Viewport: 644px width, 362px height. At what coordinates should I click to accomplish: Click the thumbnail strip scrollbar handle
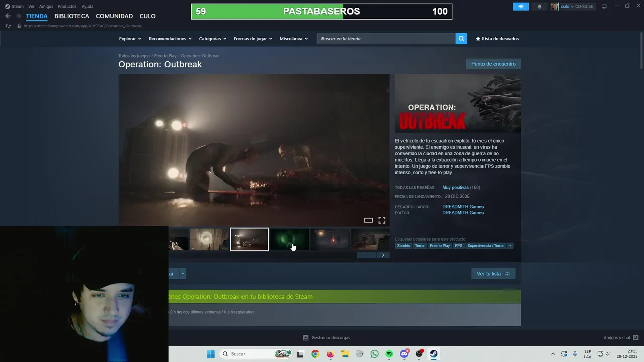click(x=367, y=255)
